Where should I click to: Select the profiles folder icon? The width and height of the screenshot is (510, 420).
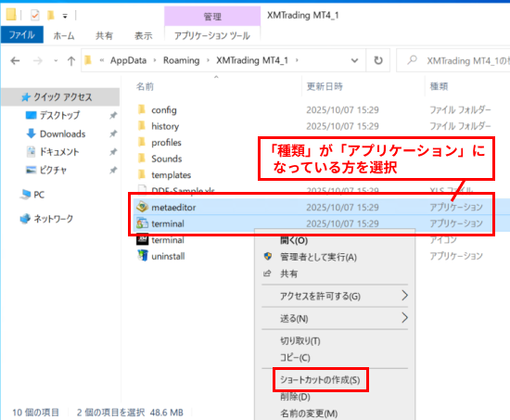click(x=142, y=142)
